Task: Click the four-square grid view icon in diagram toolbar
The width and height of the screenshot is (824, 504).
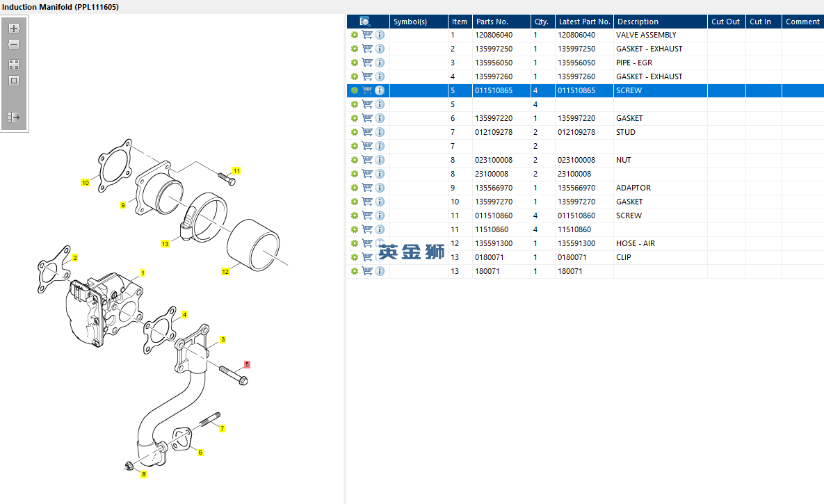Action: (x=14, y=65)
